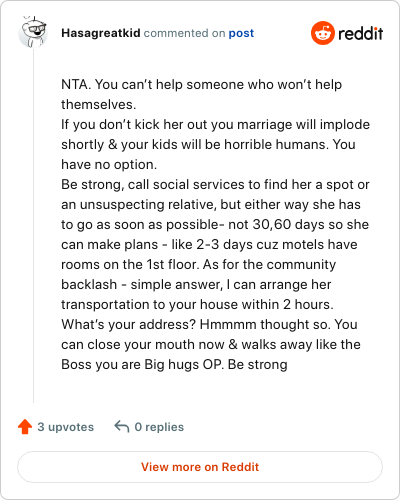This screenshot has width=400, height=500.
Task: Select the "View more on Reddit" button
Action: [x=200, y=467]
